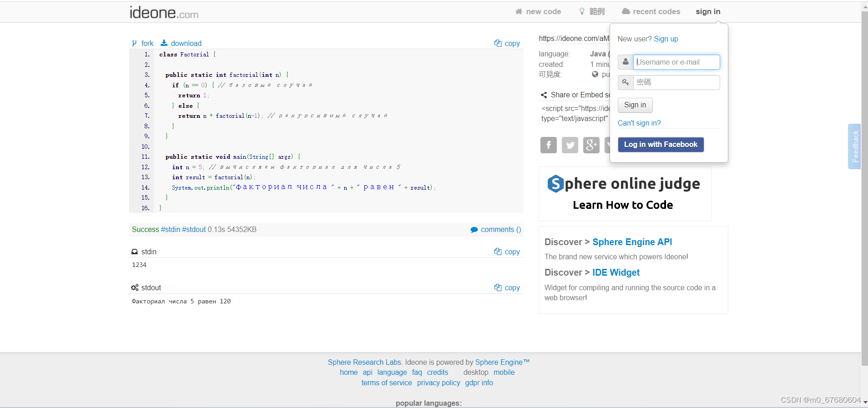Image resolution: width=868 pixels, height=408 pixels.
Task: Open the Feedback side tab
Action: tap(855, 146)
